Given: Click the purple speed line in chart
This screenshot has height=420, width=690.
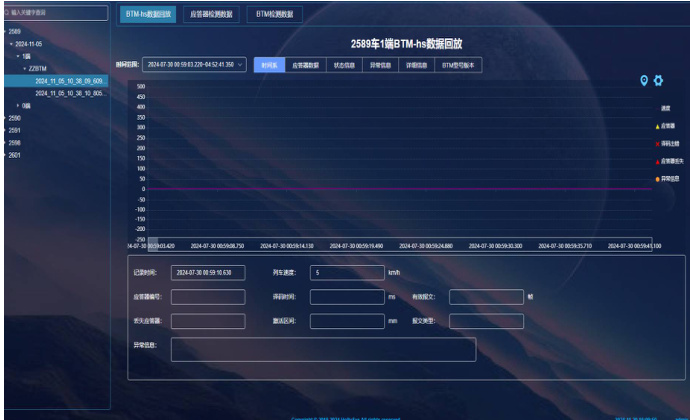Looking at the screenshot, I should coord(400,188).
